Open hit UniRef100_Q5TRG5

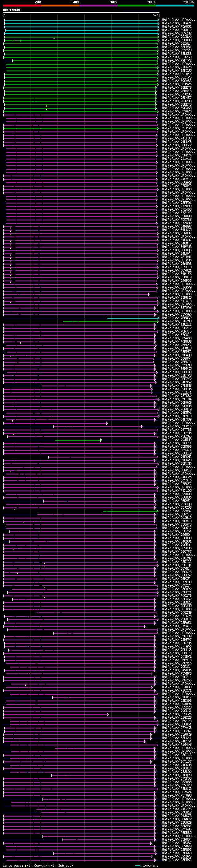(177, 128)
